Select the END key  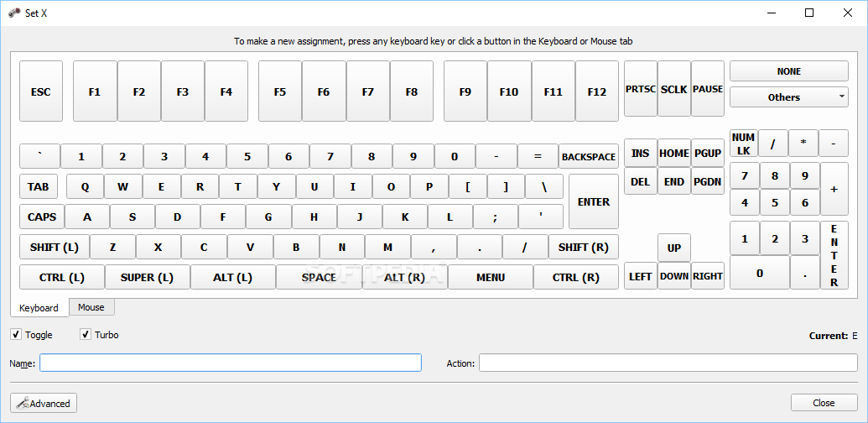pyautogui.click(x=674, y=181)
